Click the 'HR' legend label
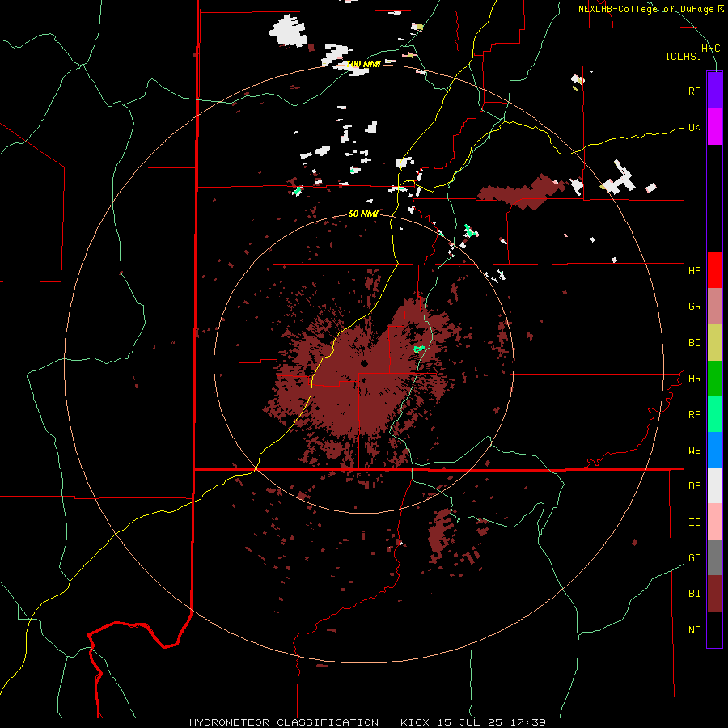The width and height of the screenshot is (728, 728). click(x=694, y=379)
